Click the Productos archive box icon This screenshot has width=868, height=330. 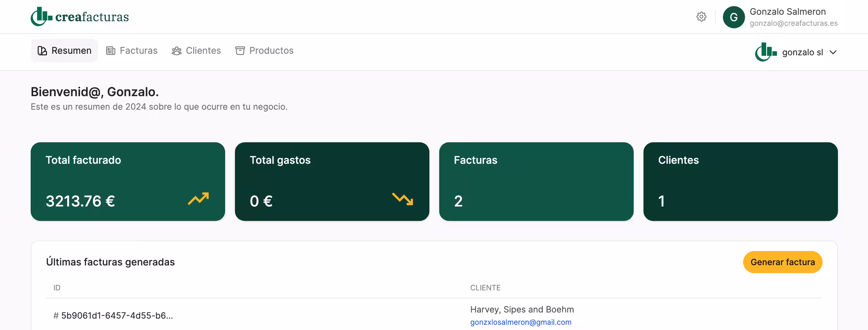(x=240, y=51)
